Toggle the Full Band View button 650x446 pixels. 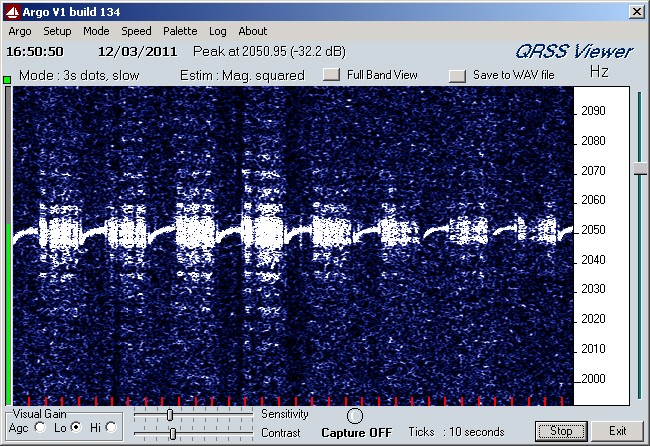(331, 75)
